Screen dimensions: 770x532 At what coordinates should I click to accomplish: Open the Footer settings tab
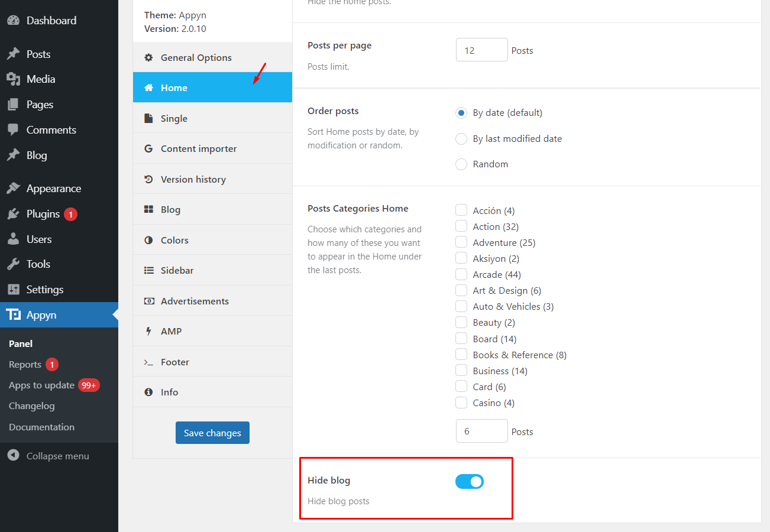point(212,362)
